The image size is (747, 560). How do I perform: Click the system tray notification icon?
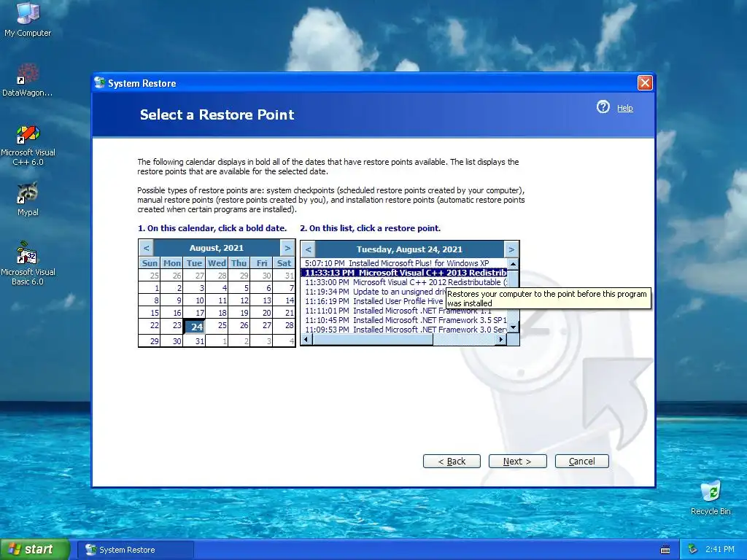point(692,550)
